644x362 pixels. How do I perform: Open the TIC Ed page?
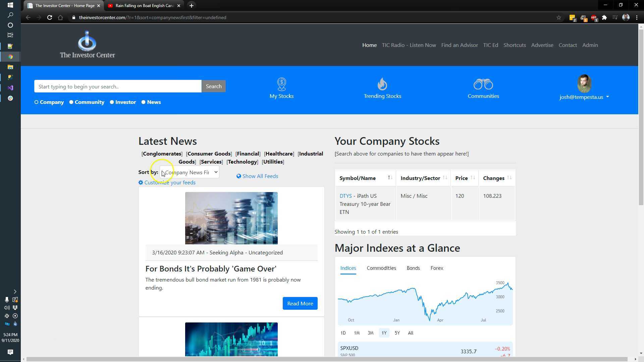click(491, 45)
